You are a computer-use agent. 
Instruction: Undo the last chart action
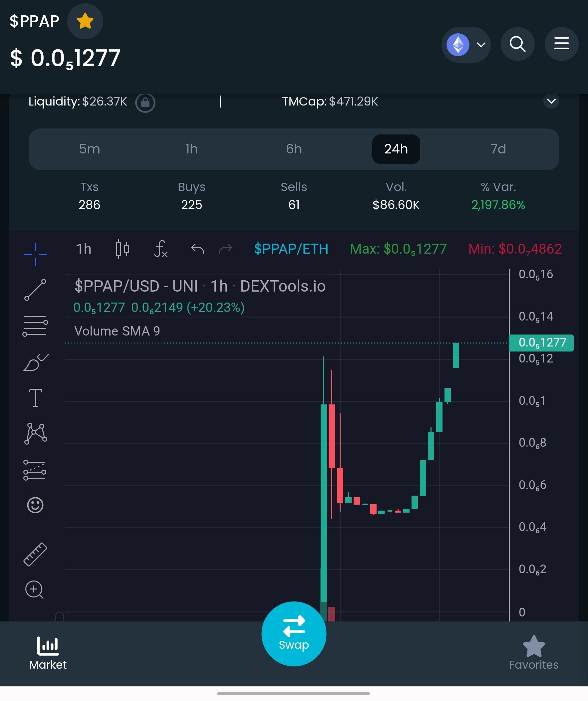197,249
